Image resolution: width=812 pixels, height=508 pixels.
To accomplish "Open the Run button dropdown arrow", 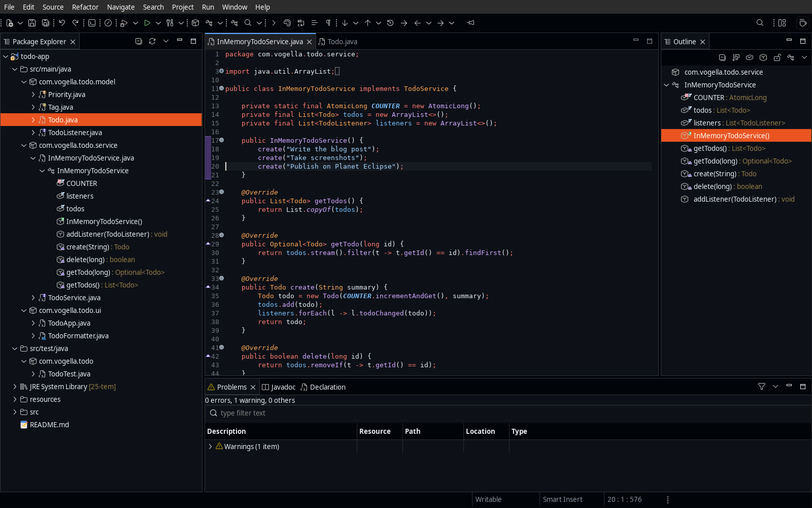I will (x=158, y=23).
